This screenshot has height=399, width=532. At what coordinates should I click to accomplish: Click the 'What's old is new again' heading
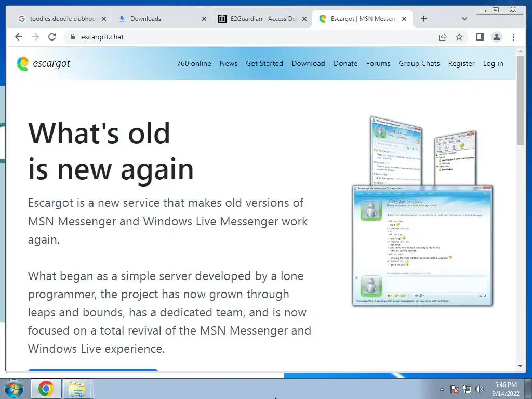point(111,151)
